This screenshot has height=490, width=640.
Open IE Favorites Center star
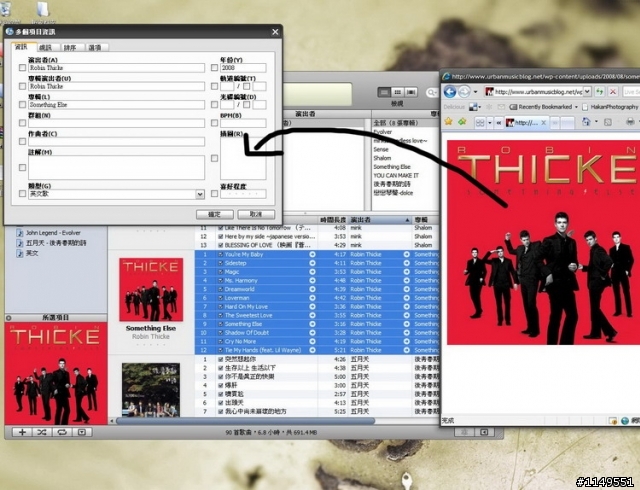pos(449,122)
